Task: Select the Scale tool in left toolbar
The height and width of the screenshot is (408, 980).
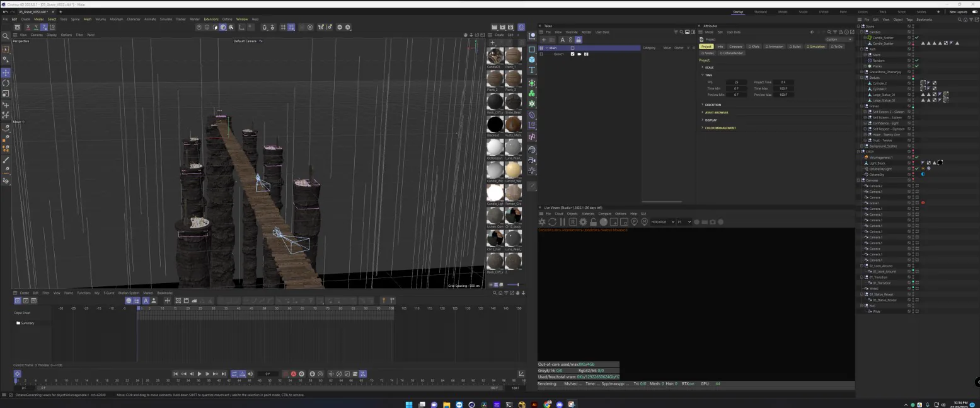Action: coord(6,93)
